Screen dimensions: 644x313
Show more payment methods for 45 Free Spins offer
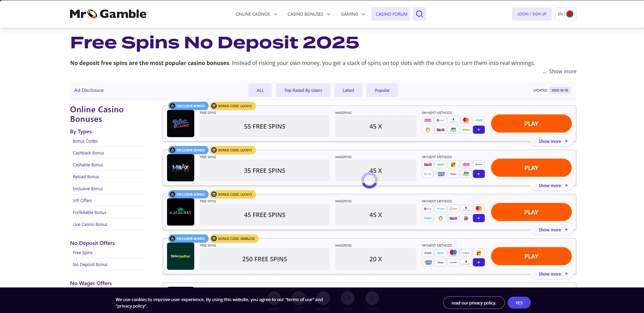(479, 218)
